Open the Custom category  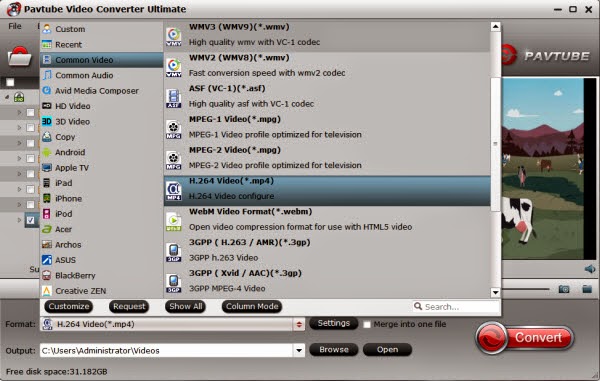coord(101,29)
